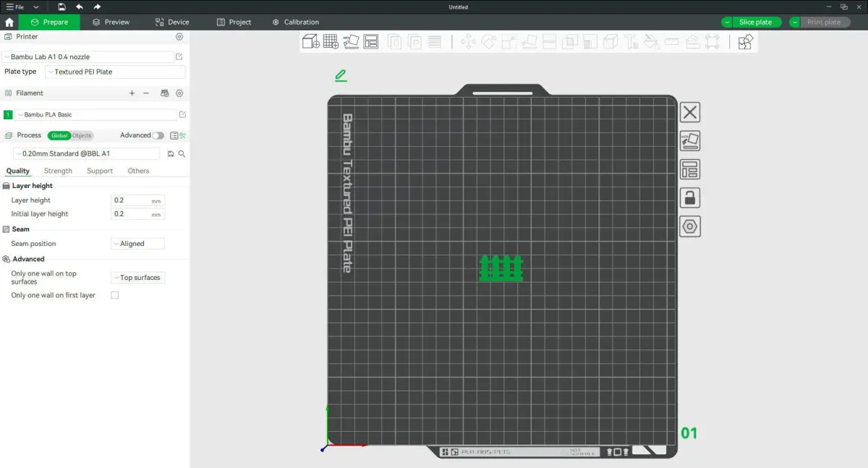The height and width of the screenshot is (468, 868).
Task: Open the Strength settings tab
Action: click(58, 171)
